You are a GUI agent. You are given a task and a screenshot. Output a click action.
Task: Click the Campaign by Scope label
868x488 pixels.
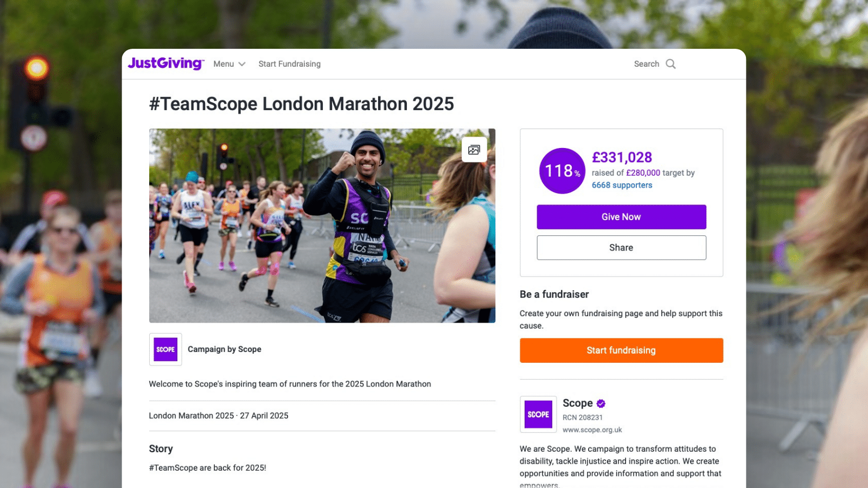(x=225, y=349)
